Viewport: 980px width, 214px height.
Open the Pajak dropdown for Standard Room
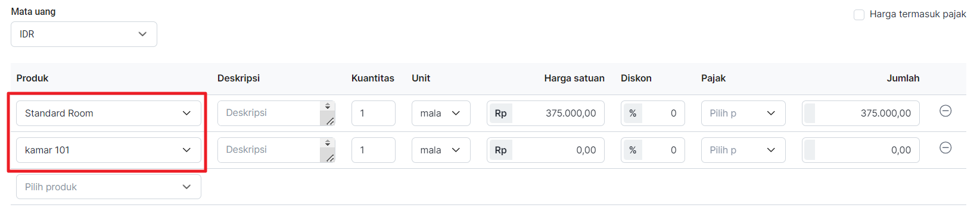pos(743,113)
